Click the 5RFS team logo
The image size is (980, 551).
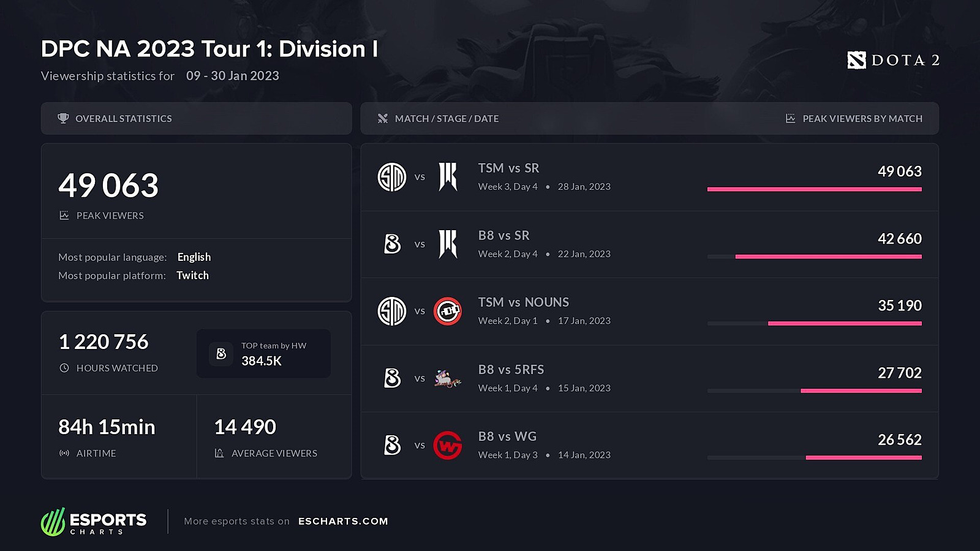[448, 378]
